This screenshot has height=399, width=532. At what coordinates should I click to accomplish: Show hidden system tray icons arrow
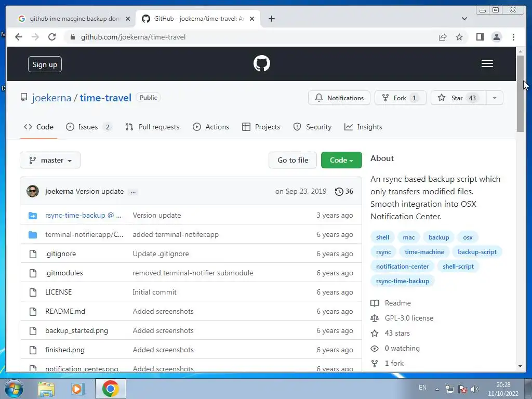pyautogui.click(x=437, y=389)
